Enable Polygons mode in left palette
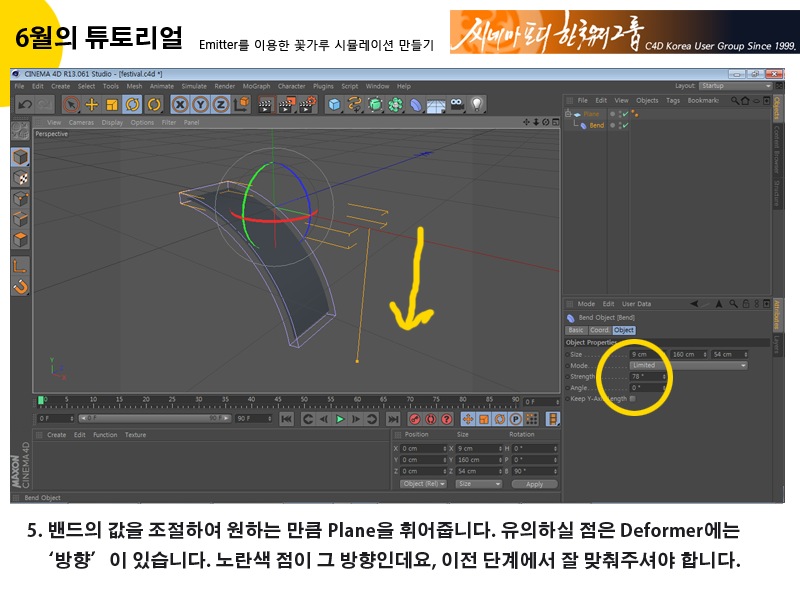The image size is (800, 600). (x=20, y=240)
